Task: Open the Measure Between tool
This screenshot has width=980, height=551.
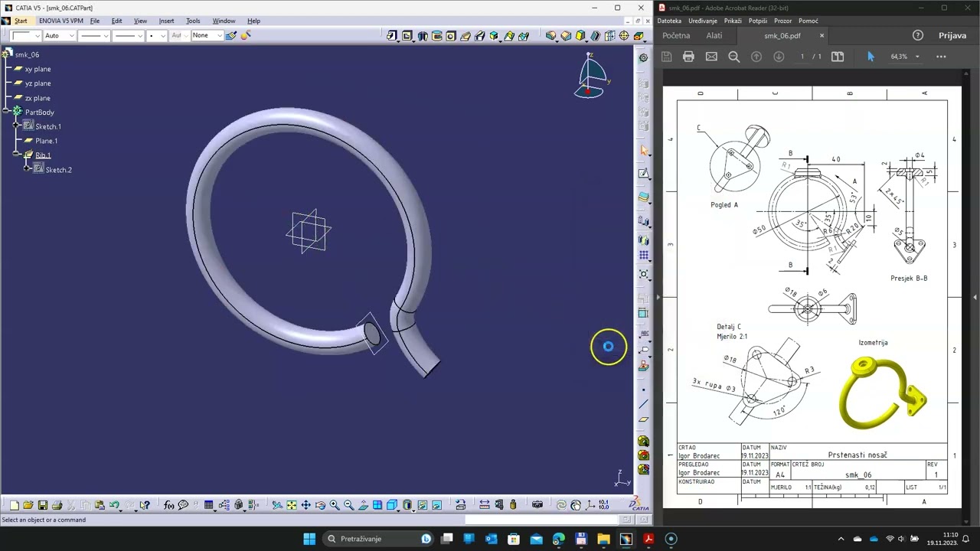Action: point(484,505)
